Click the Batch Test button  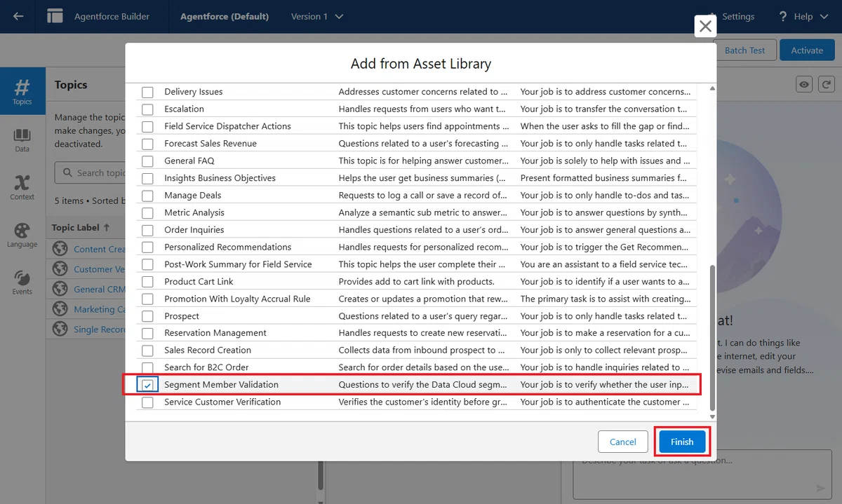pos(745,50)
